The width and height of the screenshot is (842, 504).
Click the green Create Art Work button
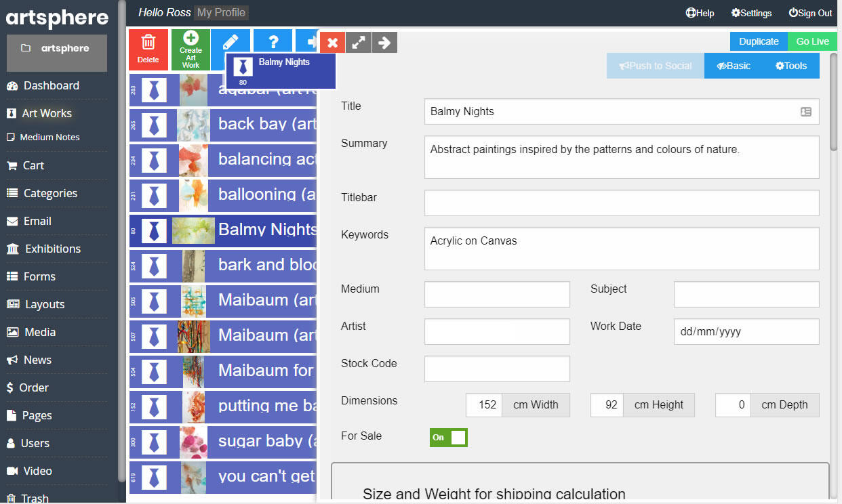191,49
